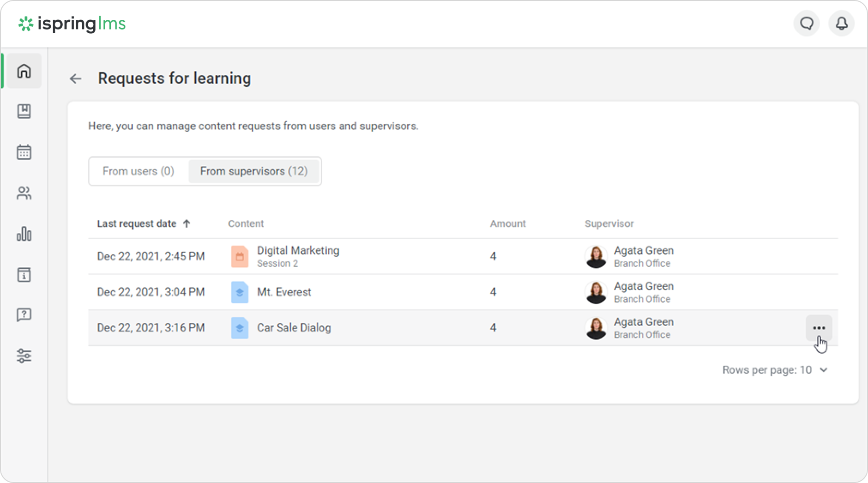This screenshot has width=868, height=483.
Task: Open the calendar icon in sidebar
Action: point(24,152)
